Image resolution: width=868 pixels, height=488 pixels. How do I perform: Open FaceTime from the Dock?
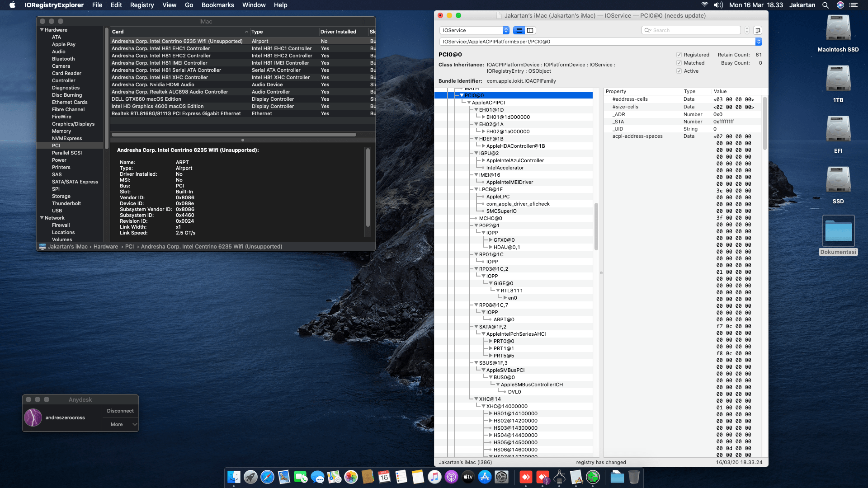coord(301,477)
